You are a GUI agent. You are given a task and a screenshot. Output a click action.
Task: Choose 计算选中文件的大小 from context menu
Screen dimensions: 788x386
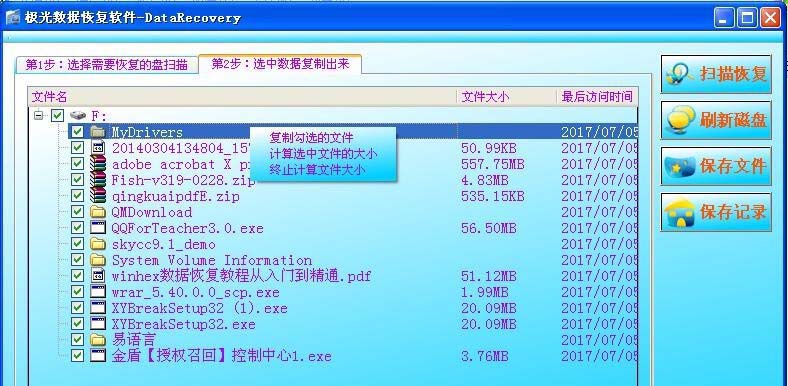coord(323,154)
